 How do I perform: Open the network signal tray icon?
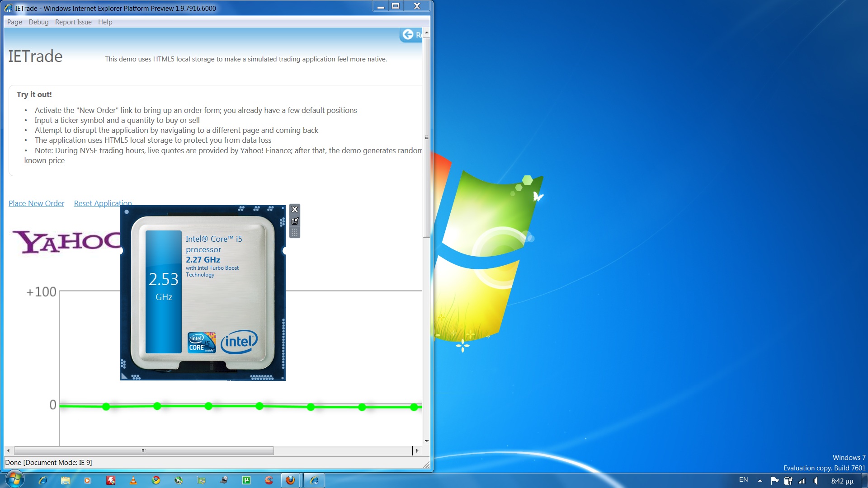pos(802,481)
